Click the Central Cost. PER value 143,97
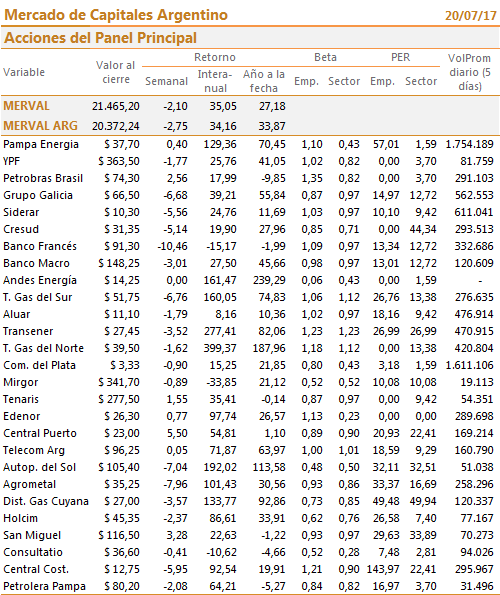 coord(383,569)
